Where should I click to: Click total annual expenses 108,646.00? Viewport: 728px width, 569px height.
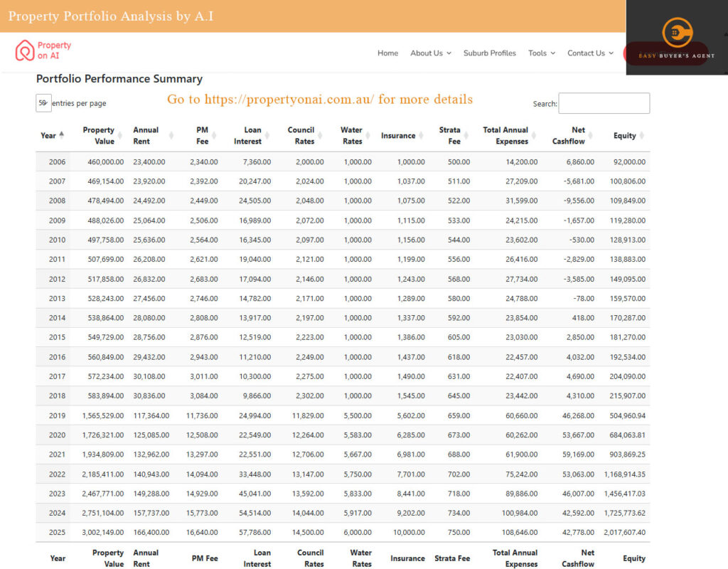[520, 532]
